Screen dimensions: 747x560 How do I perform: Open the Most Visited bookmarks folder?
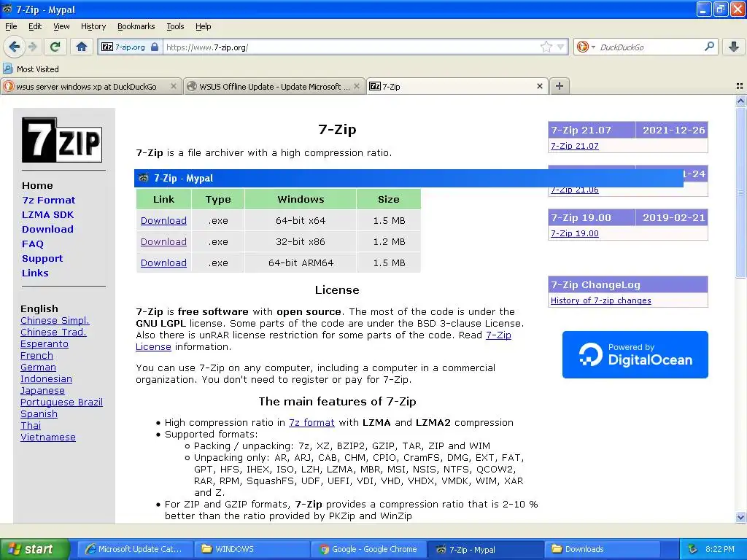point(31,69)
